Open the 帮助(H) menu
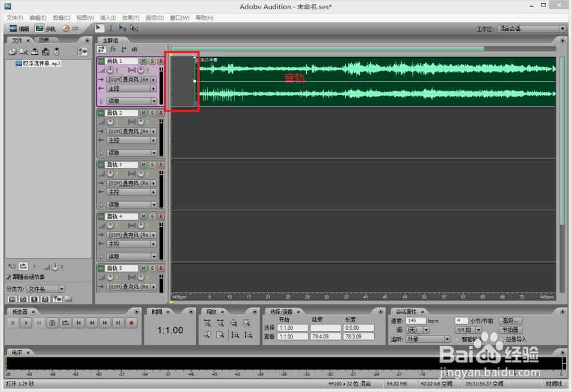Screen dimensions: 572x392 pos(204,18)
